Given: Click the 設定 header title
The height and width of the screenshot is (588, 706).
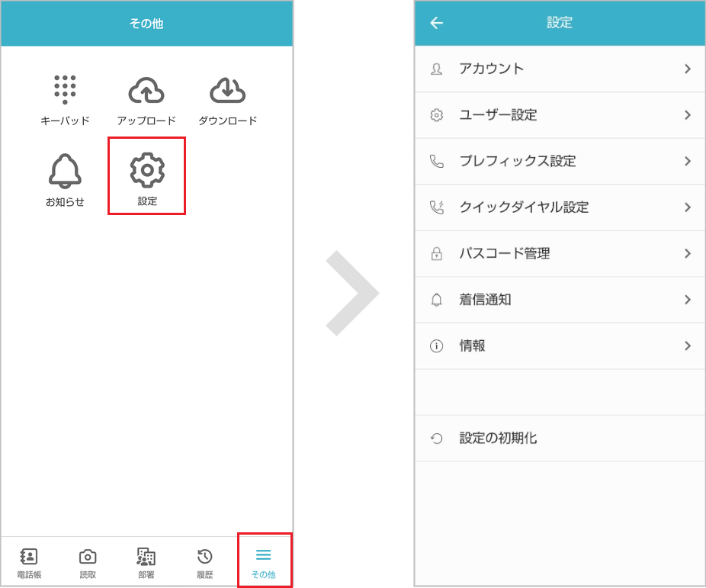Looking at the screenshot, I should [560, 22].
